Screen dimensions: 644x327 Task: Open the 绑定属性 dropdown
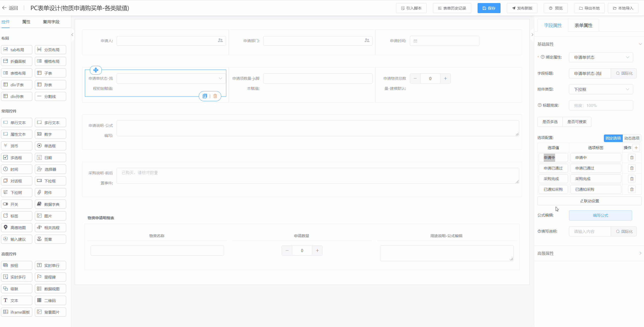(x=601, y=58)
